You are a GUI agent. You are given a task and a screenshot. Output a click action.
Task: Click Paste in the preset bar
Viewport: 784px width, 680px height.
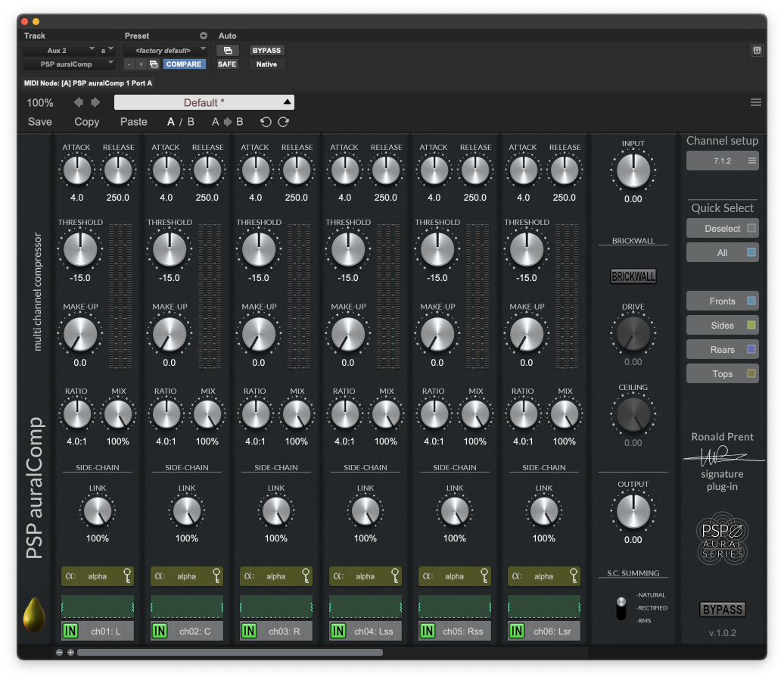[133, 122]
